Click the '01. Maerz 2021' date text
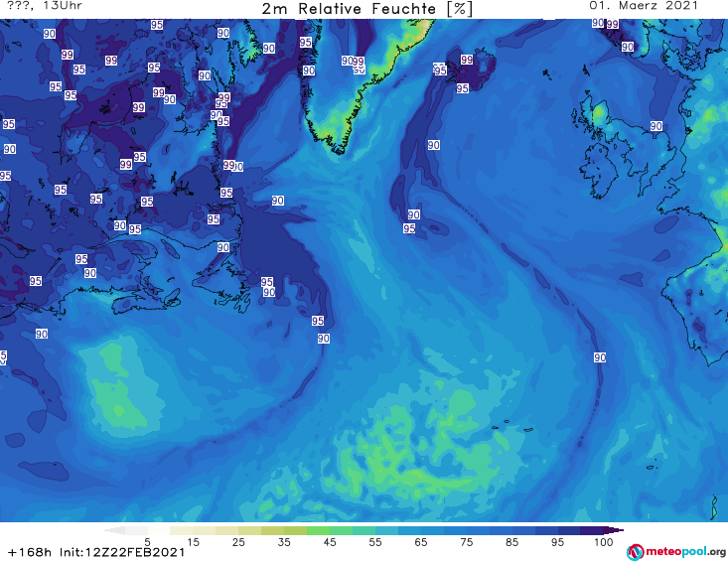This screenshot has width=728, height=562. [x=644, y=6]
